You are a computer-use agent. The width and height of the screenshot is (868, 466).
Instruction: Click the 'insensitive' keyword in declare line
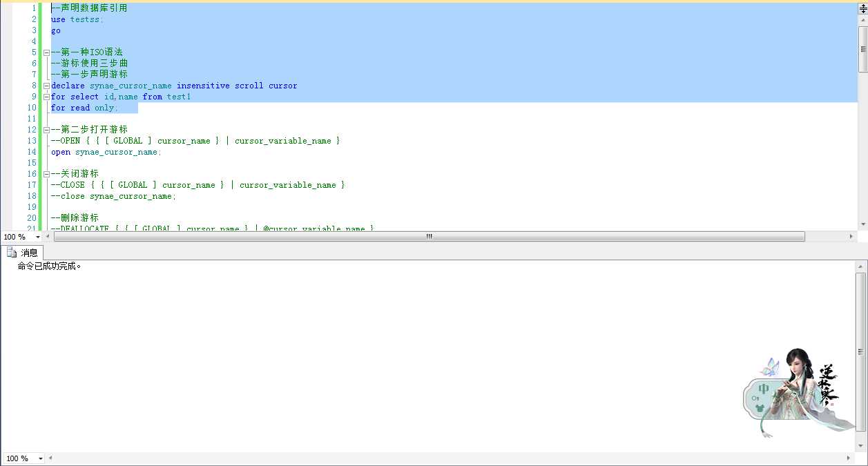point(203,86)
